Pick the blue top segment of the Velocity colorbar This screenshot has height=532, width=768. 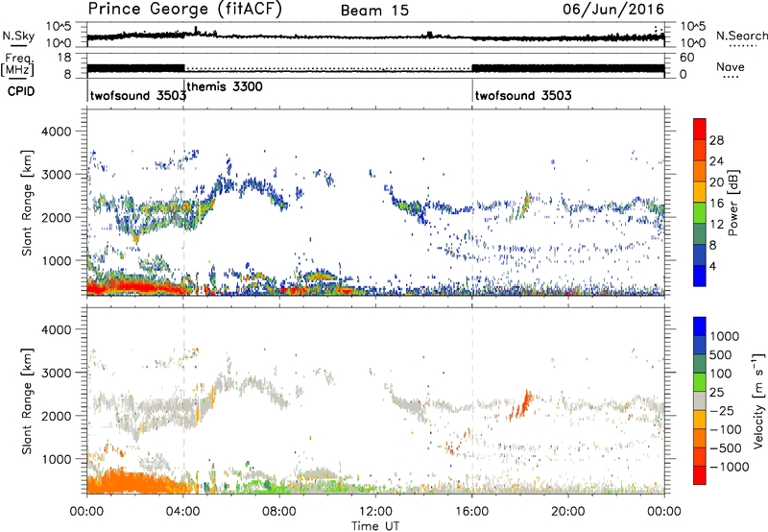pyautogui.click(x=700, y=326)
